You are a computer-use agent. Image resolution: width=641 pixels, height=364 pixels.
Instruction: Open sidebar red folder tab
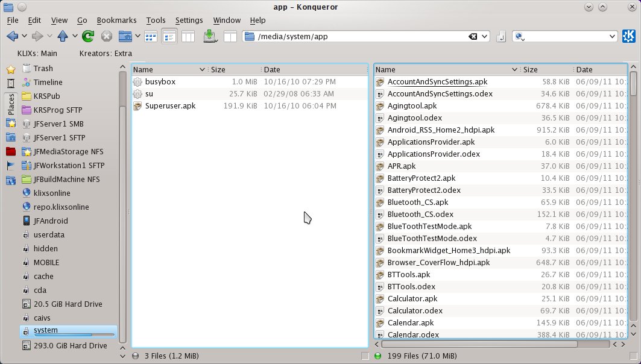(11, 151)
